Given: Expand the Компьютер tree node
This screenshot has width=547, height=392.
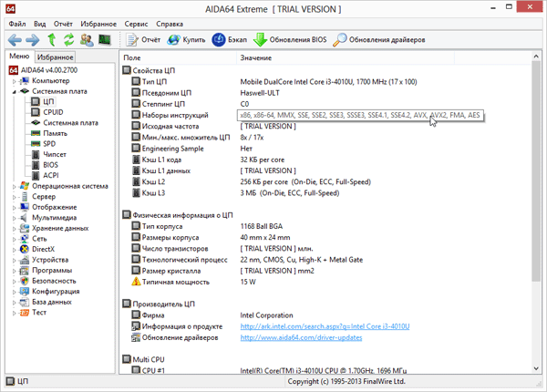Looking at the screenshot, I should coord(15,81).
